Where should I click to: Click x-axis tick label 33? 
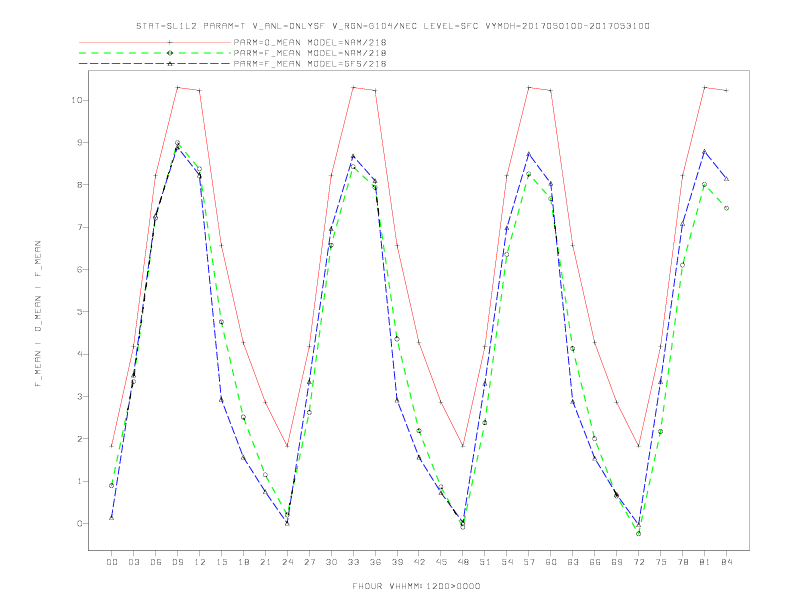tap(353, 562)
